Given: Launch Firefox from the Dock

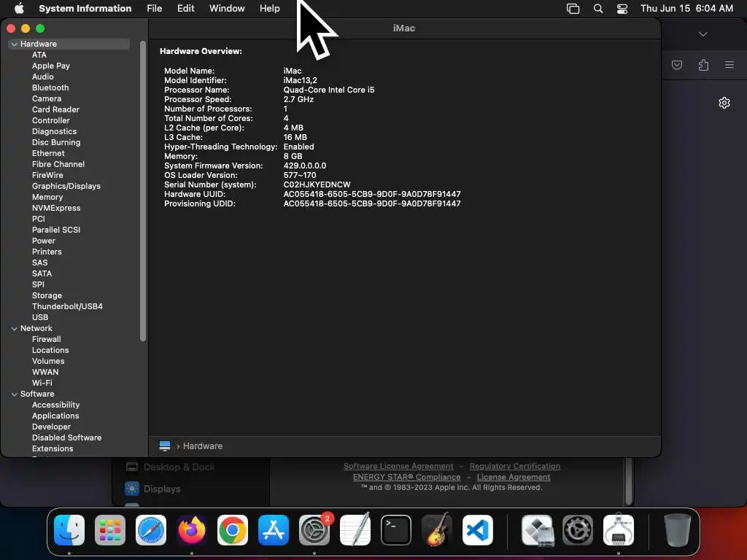Looking at the screenshot, I should (x=192, y=530).
